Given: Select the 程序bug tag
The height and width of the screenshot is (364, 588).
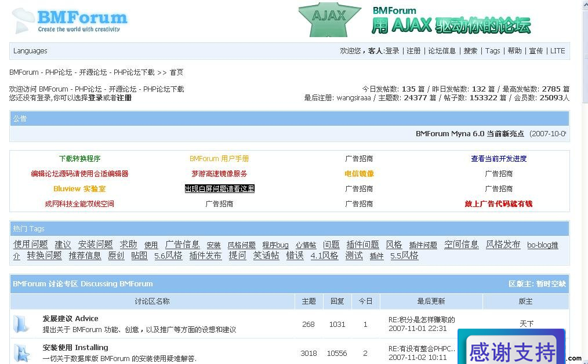Looking at the screenshot, I should tap(275, 245).
